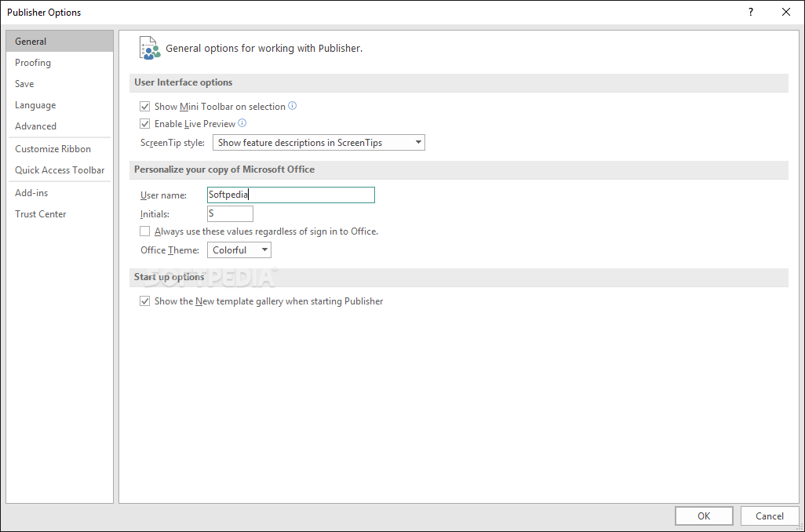Toggle Show Mini Toolbar on selection checkbox
805x532 pixels.
point(145,106)
